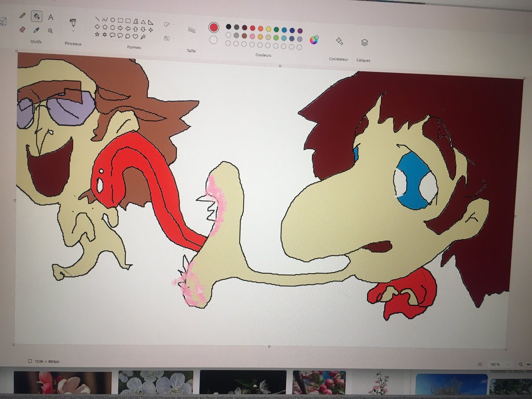Choose the pink color swatch
This screenshot has width=532, height=399.
coord(252,36)
